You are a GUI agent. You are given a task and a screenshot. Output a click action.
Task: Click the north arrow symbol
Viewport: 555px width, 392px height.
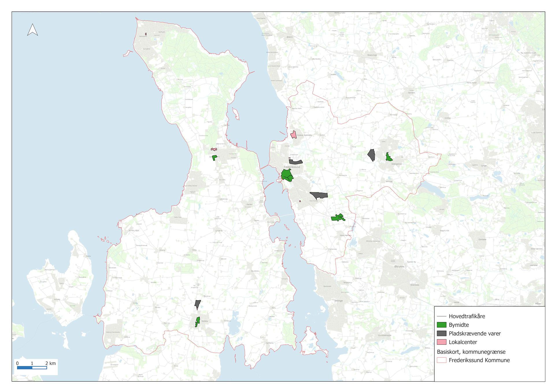[32, 30]
